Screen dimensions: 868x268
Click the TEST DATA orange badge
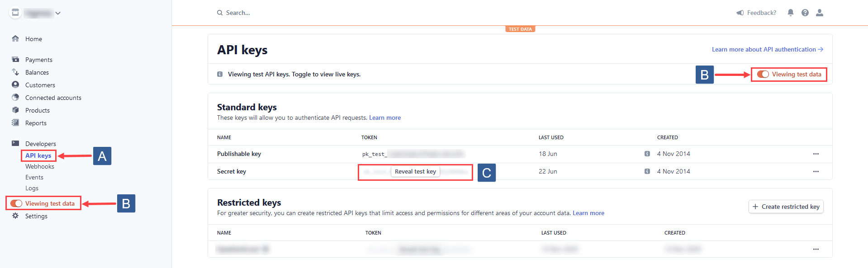tap(520, 29)
